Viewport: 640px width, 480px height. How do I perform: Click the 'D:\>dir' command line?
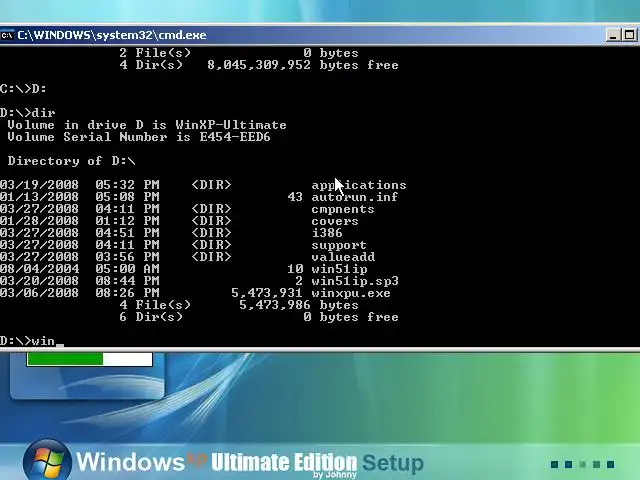pyautogui.click(x=27, y=113)
